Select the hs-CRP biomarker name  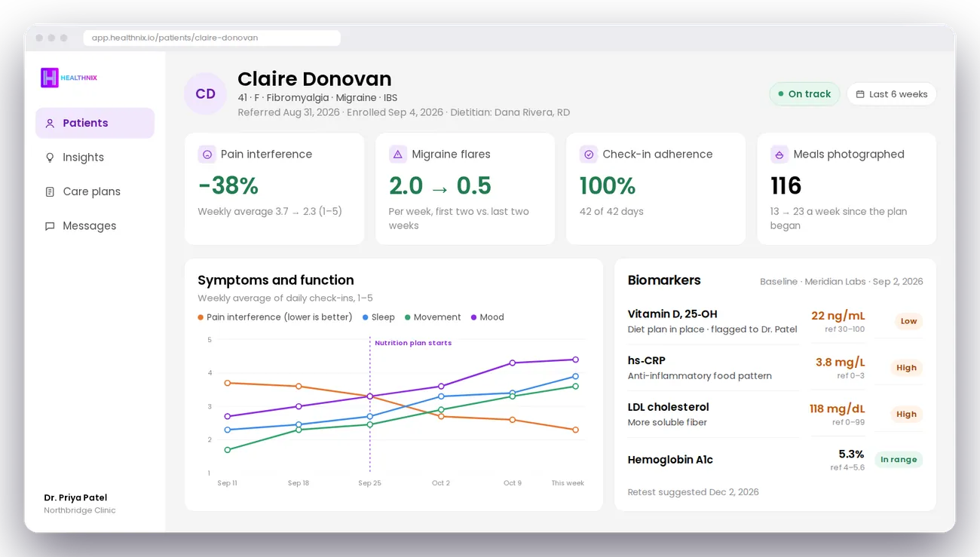click(x=647, y=360)
